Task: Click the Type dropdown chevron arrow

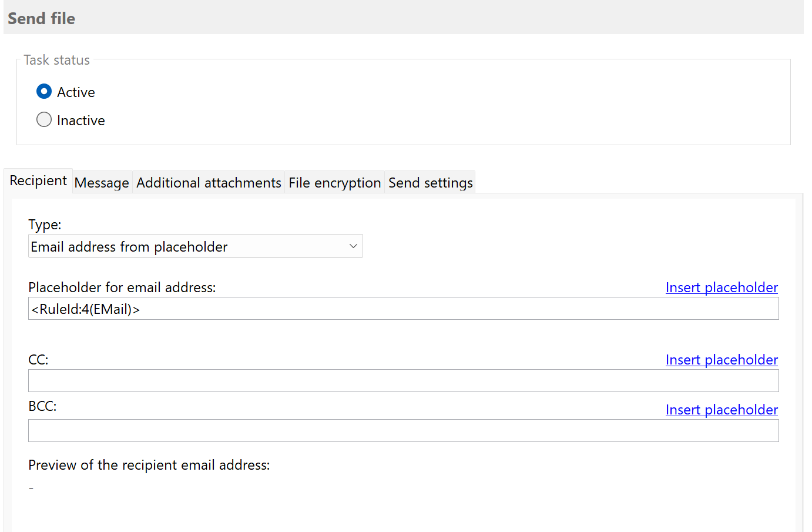Action: [x=353, y=246]
